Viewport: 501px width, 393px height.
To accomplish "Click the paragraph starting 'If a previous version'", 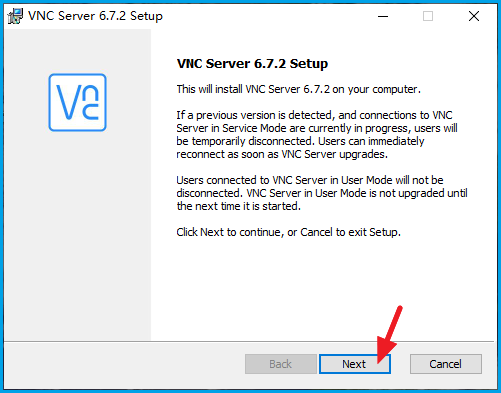I will pos(317,135).
